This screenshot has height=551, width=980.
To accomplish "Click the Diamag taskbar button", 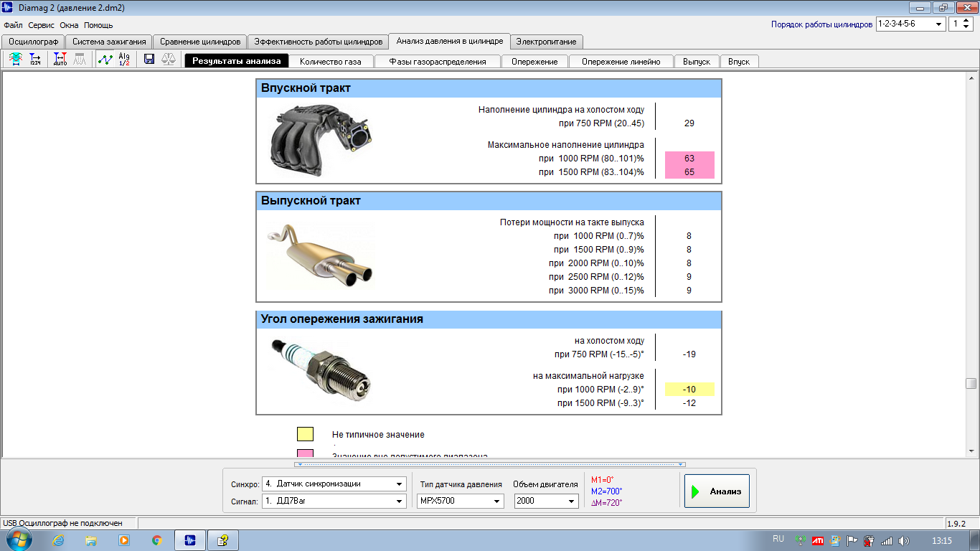I will [191, 540].
